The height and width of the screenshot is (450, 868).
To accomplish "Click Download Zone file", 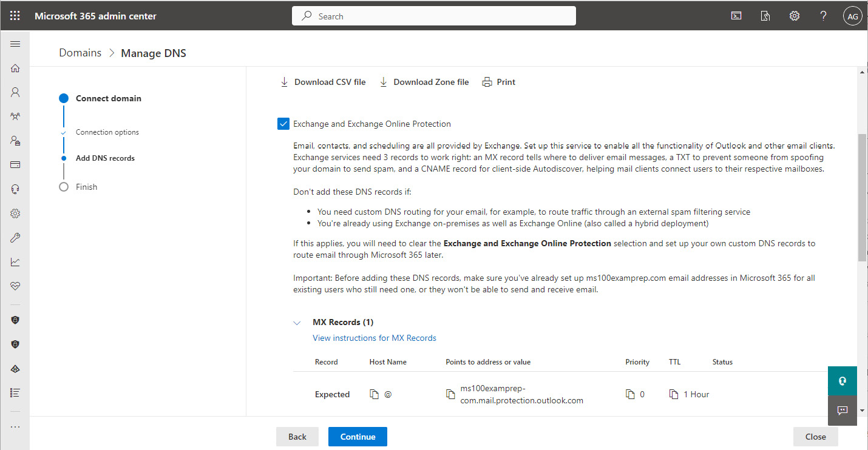I will (x=424, y=82).
